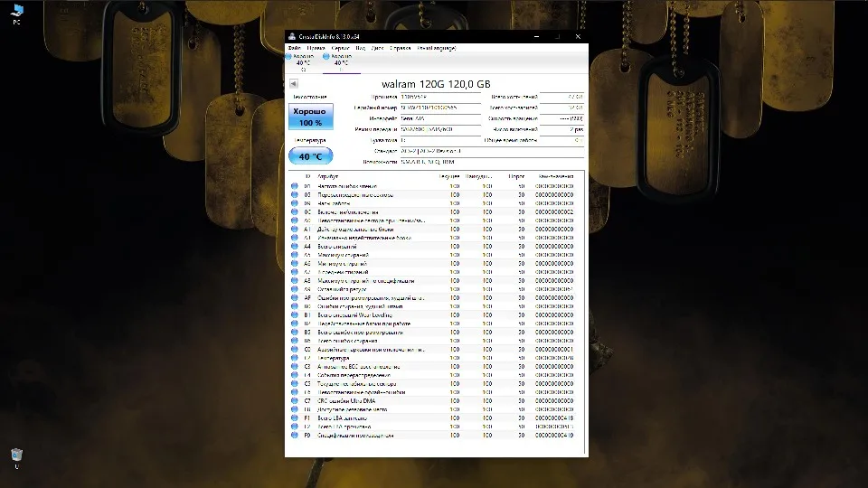Click status circle of Оставшийся ресурс row

295,289
